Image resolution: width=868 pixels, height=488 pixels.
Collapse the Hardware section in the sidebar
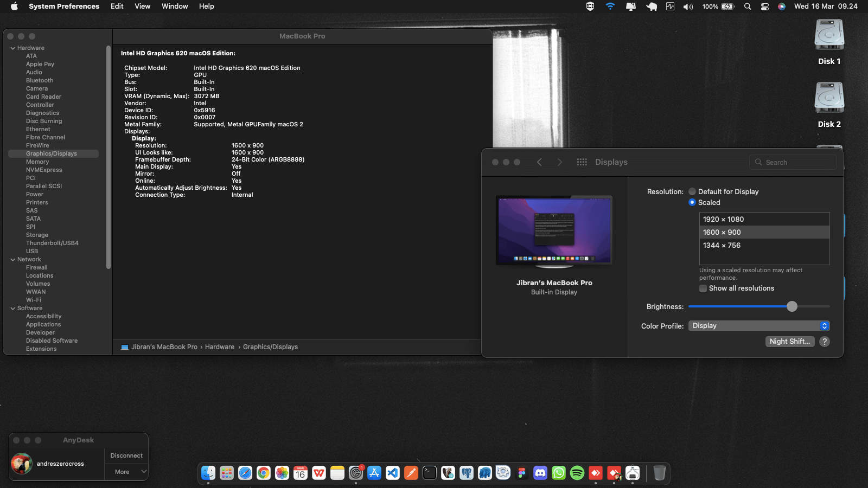pyautogui.click(x=12, y=48)
